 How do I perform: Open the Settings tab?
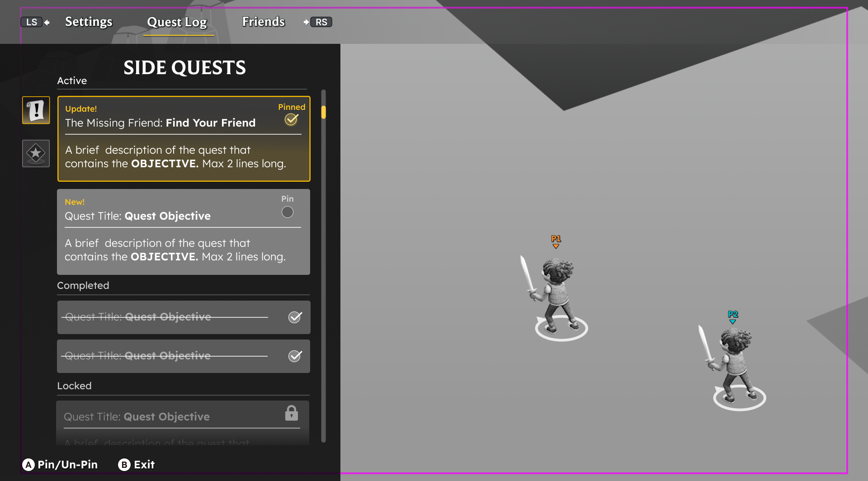[89, 22]
